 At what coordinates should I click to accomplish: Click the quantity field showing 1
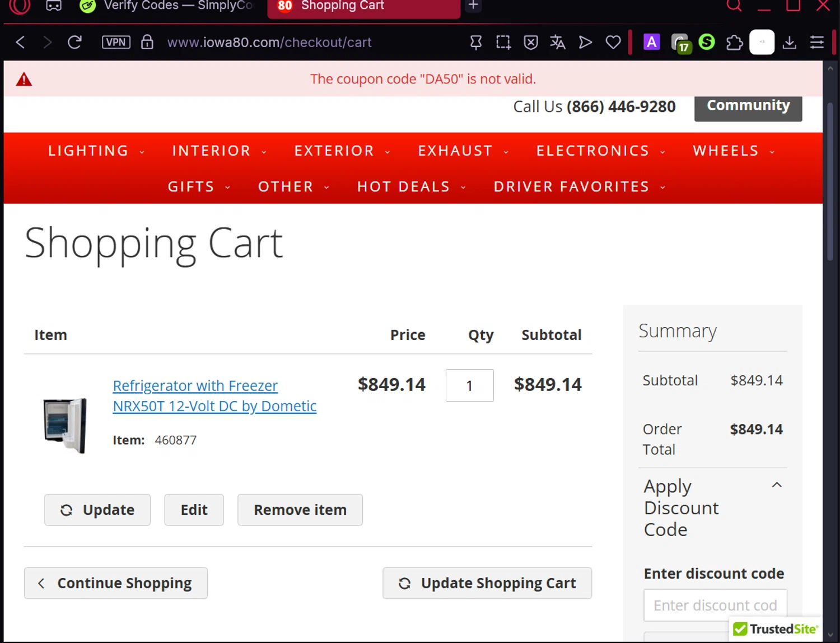point(469,385)
